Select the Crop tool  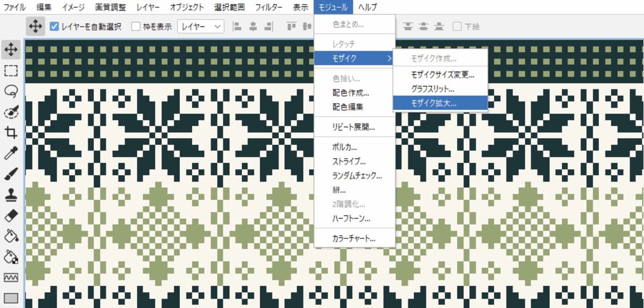[11, 132]
